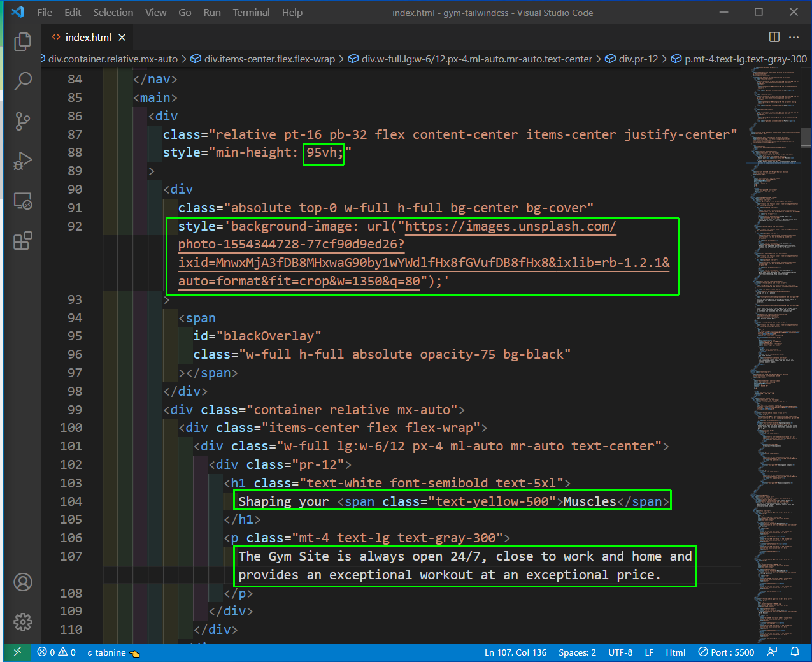This screenshot has width=812, height=662.
Task: Open the Manage gear icon
Action: (x=23, y=622)
